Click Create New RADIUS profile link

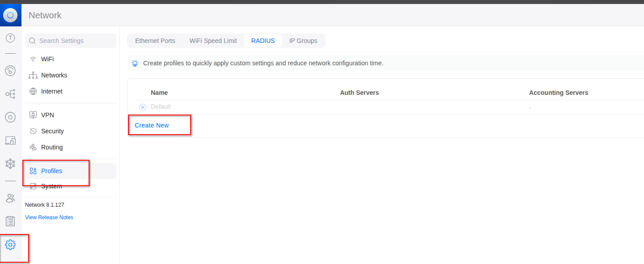[152, 125]
